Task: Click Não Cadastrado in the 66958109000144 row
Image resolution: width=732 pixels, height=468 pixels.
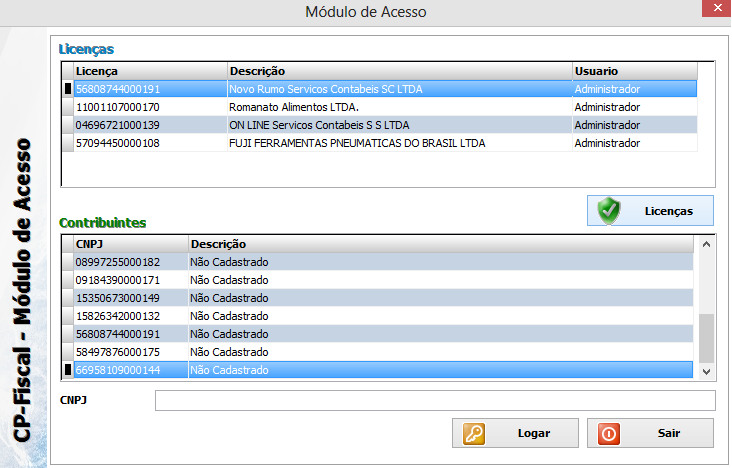Action: click(229, 370)
